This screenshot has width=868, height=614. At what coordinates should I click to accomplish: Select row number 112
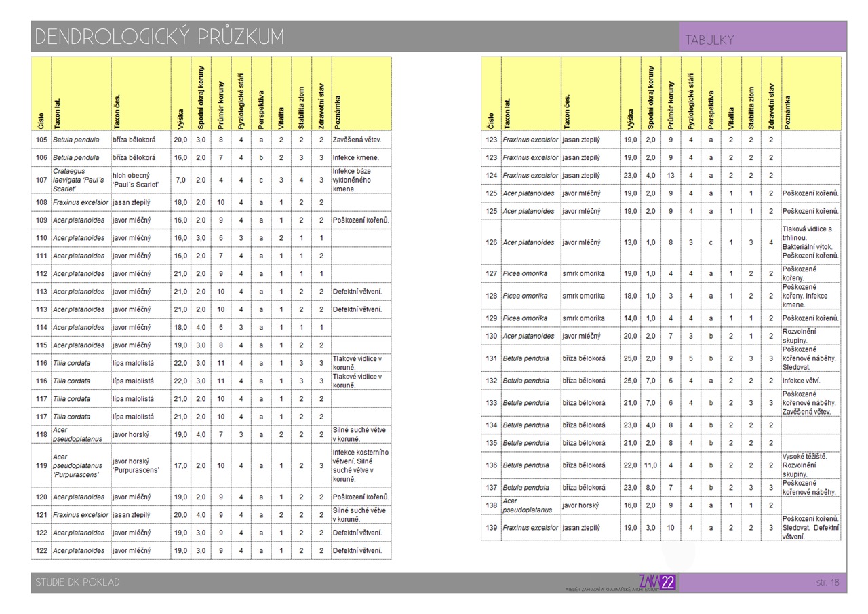point(42,273)
